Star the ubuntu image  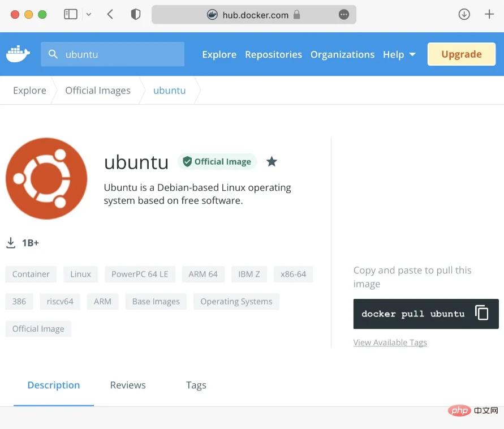272,161
